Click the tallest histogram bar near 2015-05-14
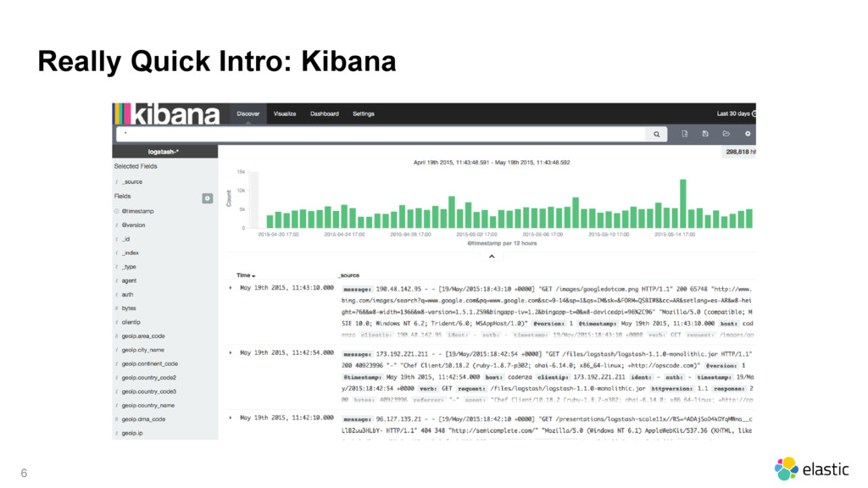The image size is (868, 488). (x=683, y=203)
